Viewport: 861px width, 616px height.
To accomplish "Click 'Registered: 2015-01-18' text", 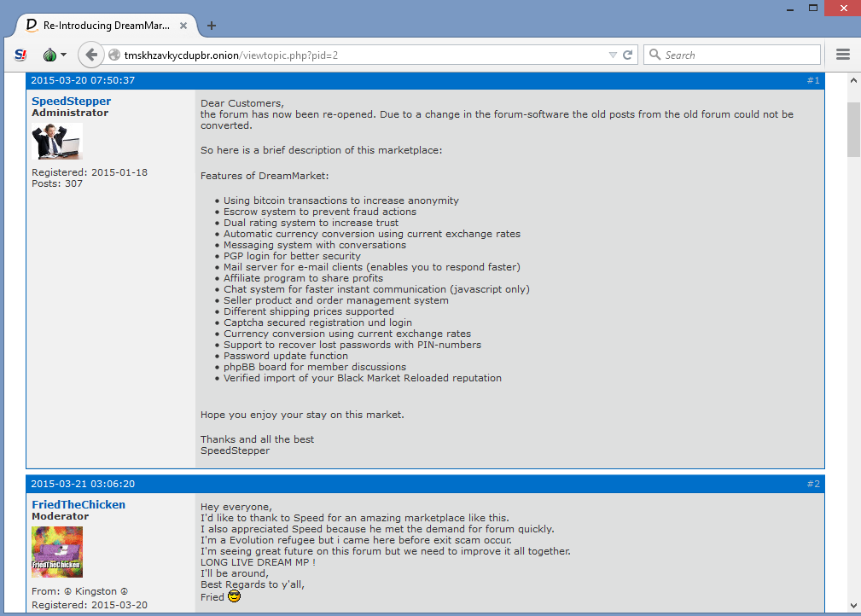I will coord(90,172).
